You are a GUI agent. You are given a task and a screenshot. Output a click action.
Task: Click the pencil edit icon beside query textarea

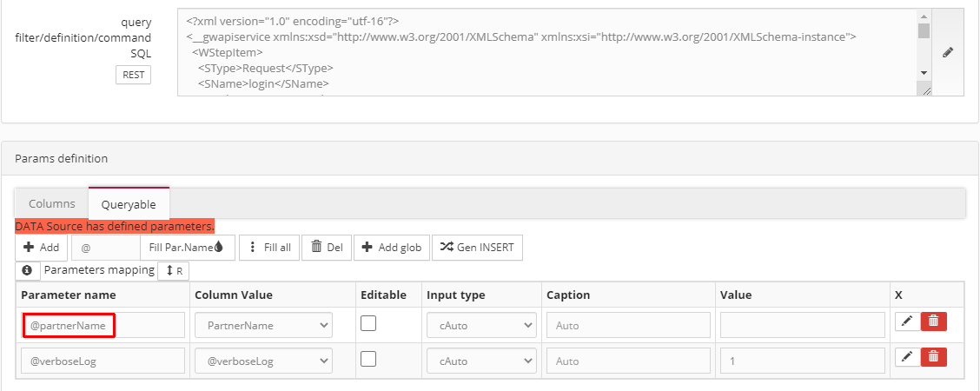pyautogui.click(x=948, y=52)
